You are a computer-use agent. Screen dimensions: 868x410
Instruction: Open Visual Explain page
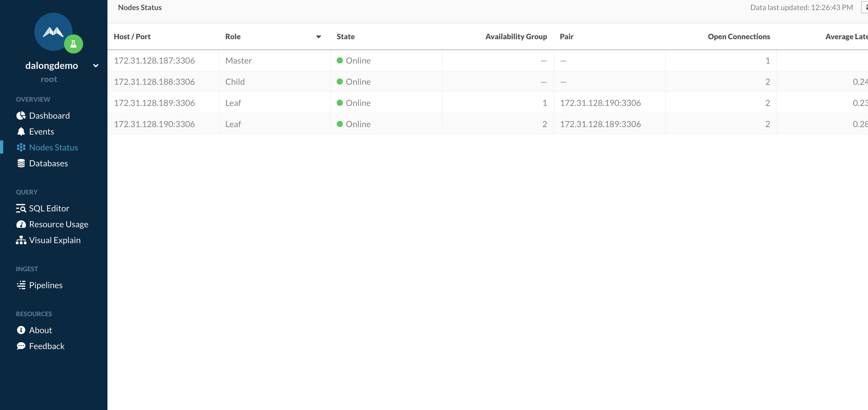pos(55,240)
